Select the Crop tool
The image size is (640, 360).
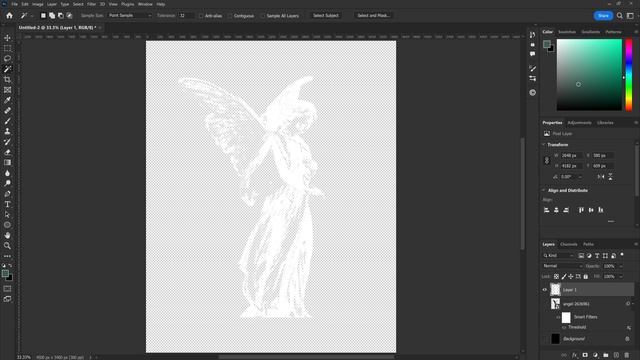point(7,79)
